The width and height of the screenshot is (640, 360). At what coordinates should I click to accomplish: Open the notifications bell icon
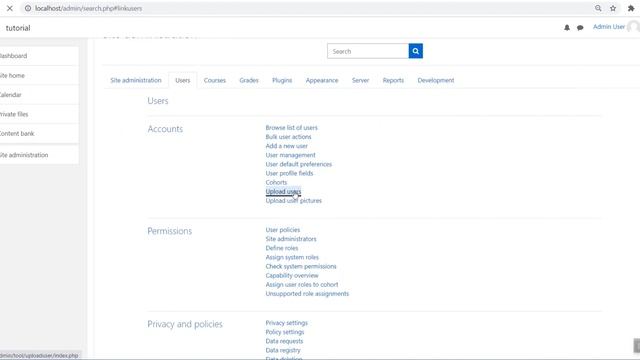click(567, 28)
